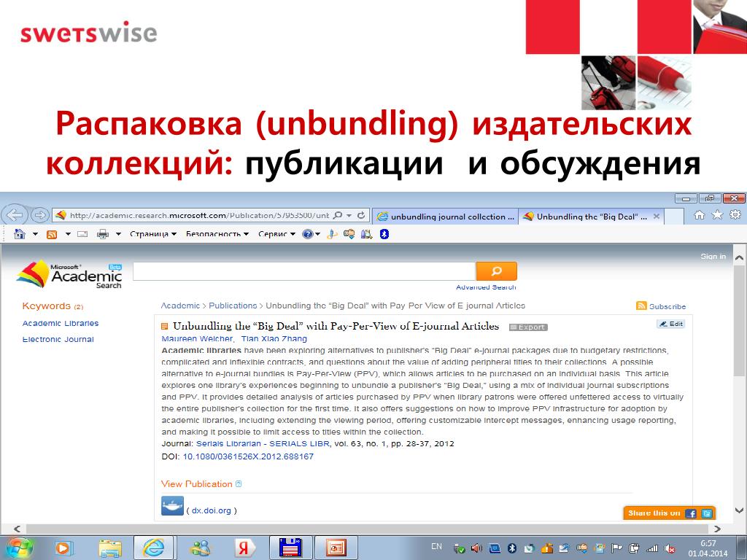Open the Безопасность menu
747x560 pixels.
pos(217,234)
